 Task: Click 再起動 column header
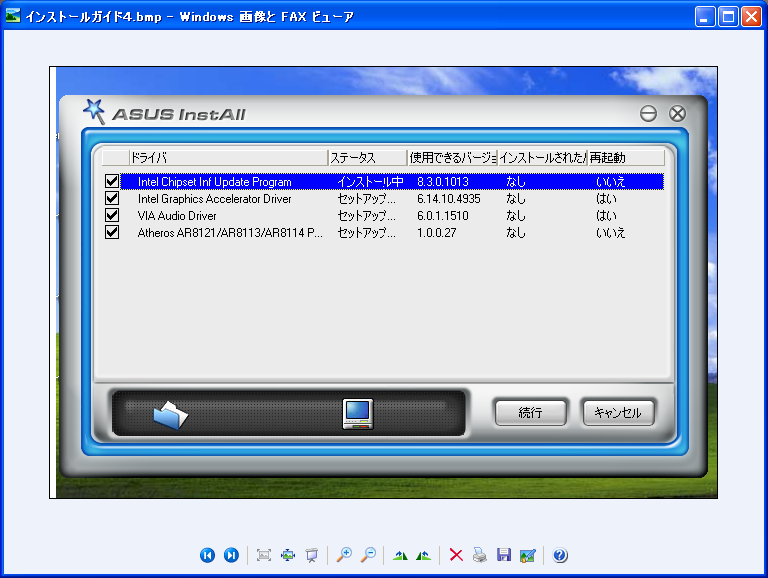626,158
